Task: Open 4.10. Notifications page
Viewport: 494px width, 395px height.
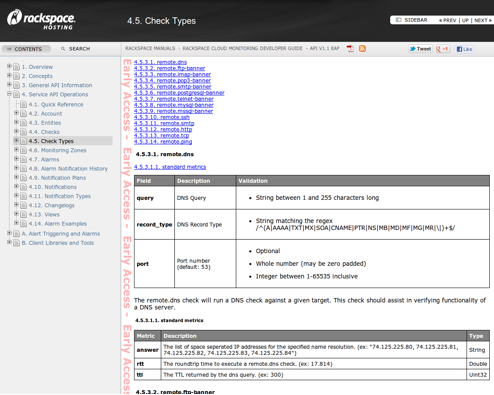Action: (53, 187)
